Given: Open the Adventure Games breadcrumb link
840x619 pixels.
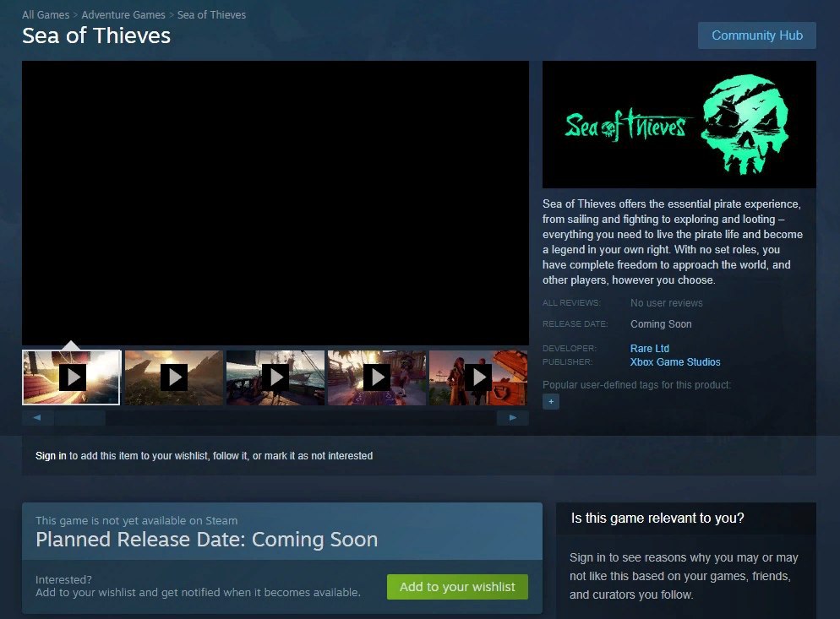Looking at the screenshot, I should point(123,15).
